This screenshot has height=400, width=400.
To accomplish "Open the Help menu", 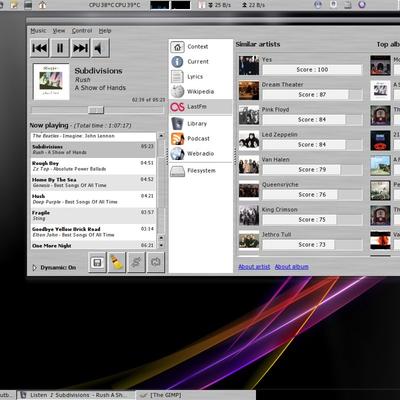I will coord(105,31).
